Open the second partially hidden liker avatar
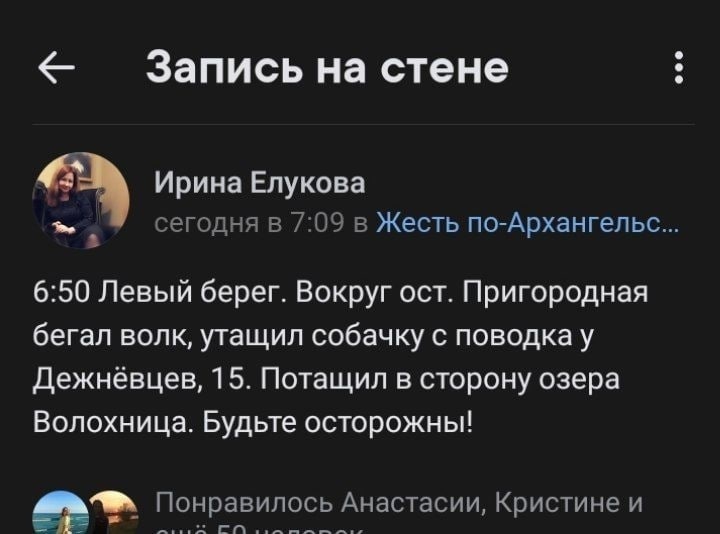Viewport: 720px width, 534px height. (x=114, y=512)
